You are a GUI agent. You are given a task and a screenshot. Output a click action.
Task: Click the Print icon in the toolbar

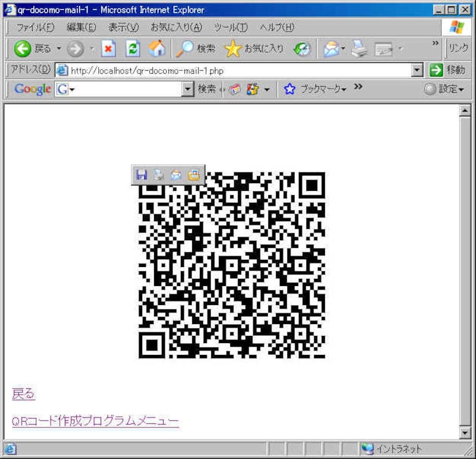359,49
